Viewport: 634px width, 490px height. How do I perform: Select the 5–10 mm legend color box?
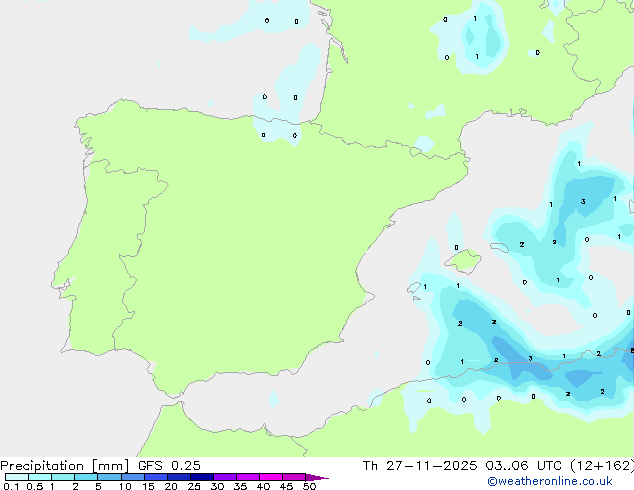tap(109, 477)
